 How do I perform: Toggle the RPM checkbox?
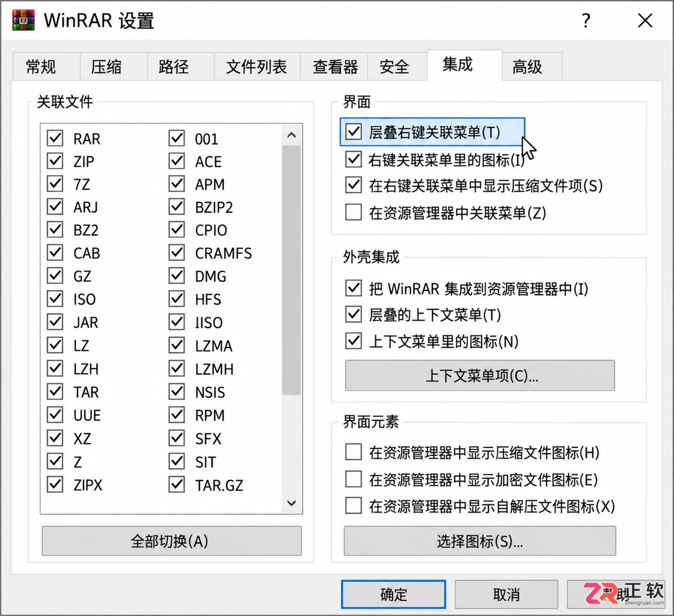point(177,415)
